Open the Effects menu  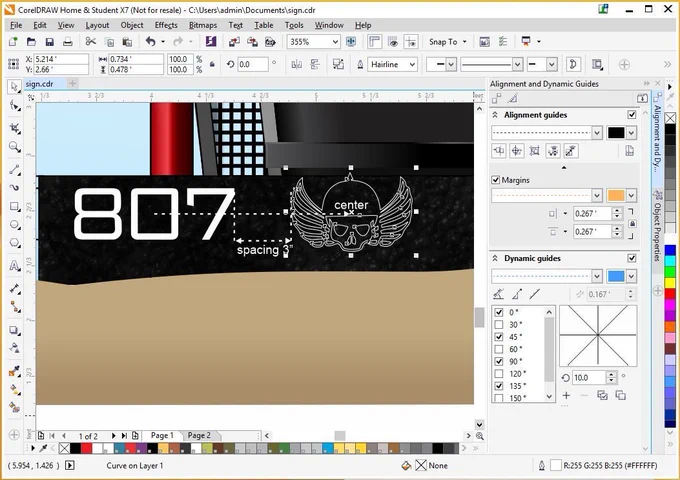point(166,25)
